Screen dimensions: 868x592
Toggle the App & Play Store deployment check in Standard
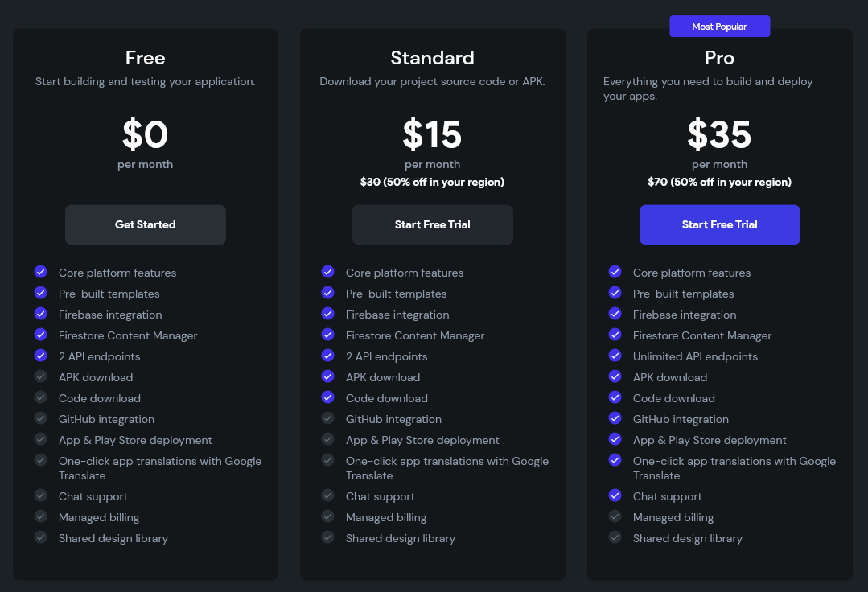[x=328, y=439]
